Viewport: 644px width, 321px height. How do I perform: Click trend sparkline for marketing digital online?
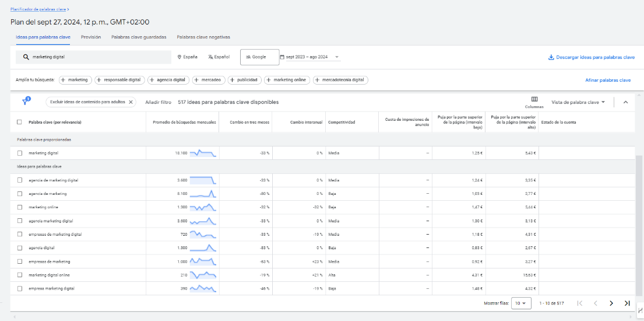[x=203, y=275]
